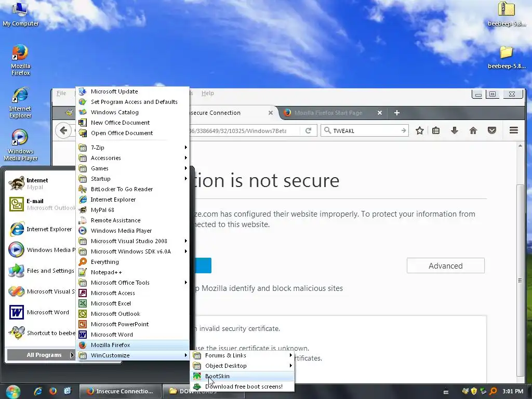
Task: Open the Firefox hamburger menu
Action: point(514,130)
